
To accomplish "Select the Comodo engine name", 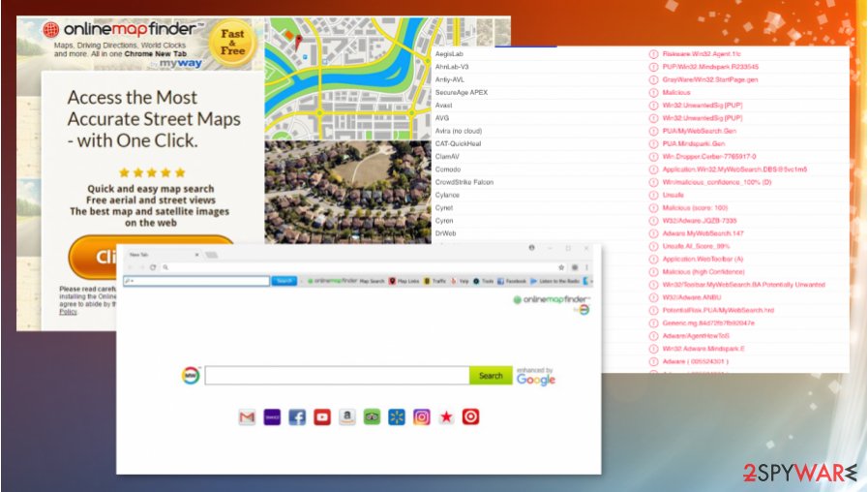I will pos(448,169).
